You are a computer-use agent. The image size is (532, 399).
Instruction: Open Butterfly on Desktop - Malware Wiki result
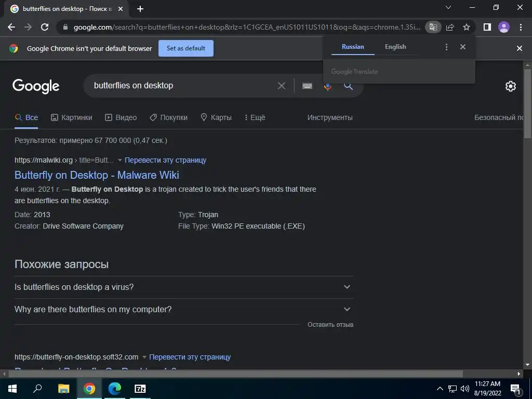(97, 175)
